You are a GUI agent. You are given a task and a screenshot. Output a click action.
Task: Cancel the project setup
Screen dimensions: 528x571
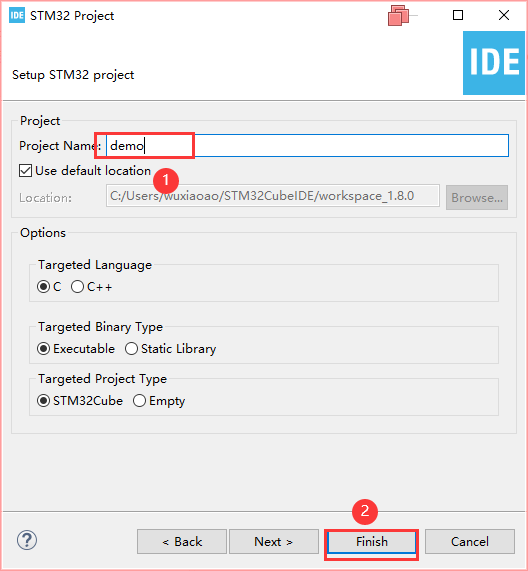pyautogui.click(x=470, y=542)
